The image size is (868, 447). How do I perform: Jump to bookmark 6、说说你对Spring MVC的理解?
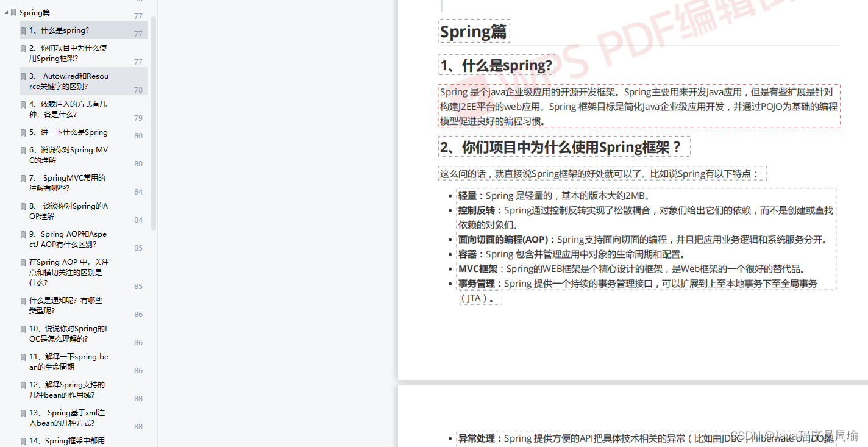click(68, 155)
